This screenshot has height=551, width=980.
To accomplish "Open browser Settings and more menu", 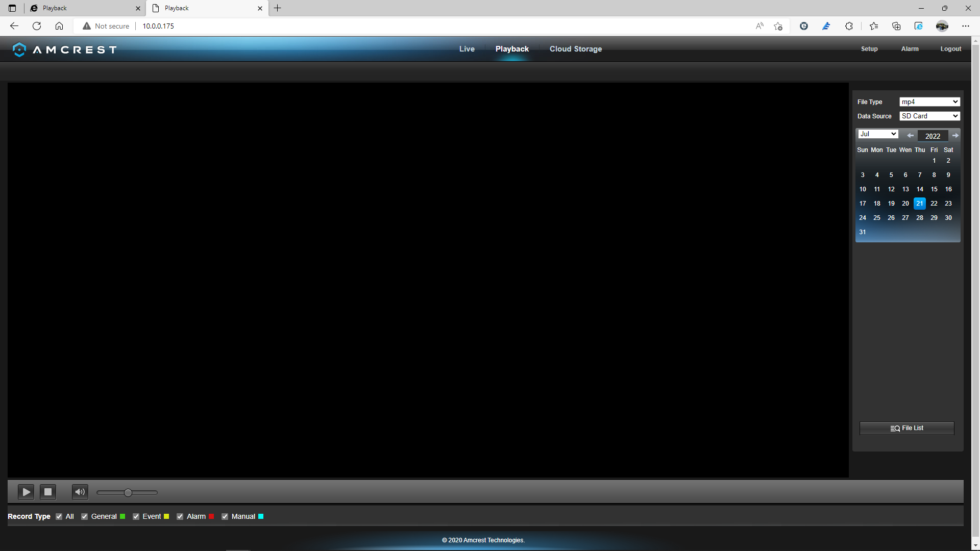I will (x=966, y=26).
